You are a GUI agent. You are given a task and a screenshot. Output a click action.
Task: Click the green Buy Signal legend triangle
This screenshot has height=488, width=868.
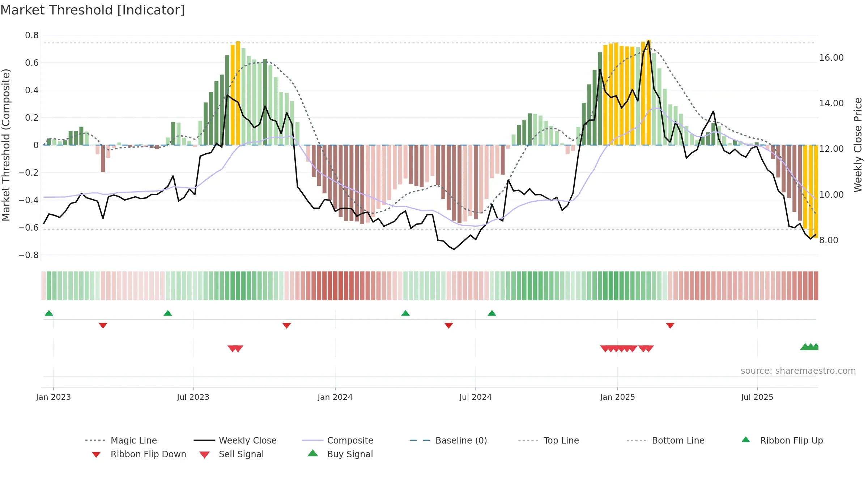tap(312, 453)
